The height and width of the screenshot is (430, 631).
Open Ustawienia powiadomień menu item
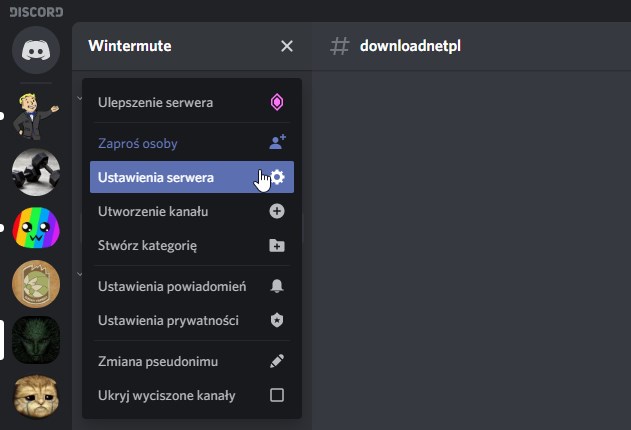pyautogui.click(x=192, y=286)
